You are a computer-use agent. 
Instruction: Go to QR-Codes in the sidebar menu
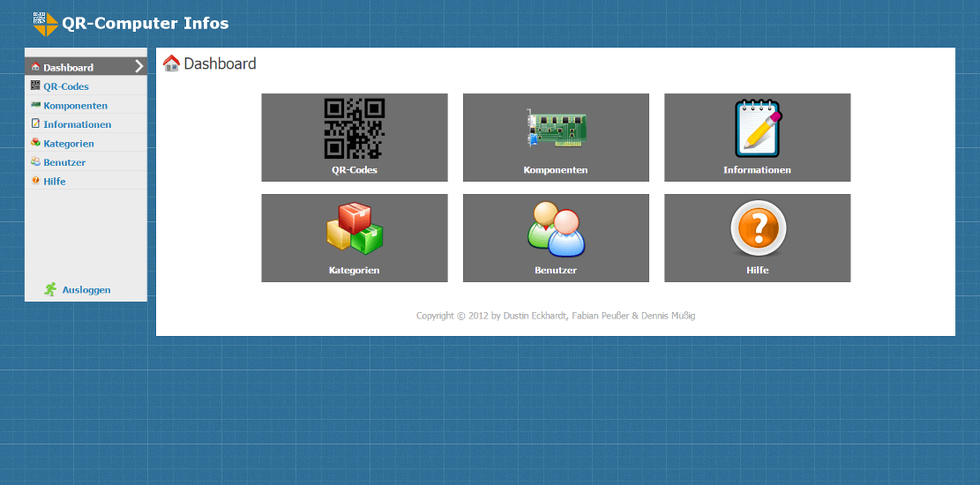click(x=86, y=86)
